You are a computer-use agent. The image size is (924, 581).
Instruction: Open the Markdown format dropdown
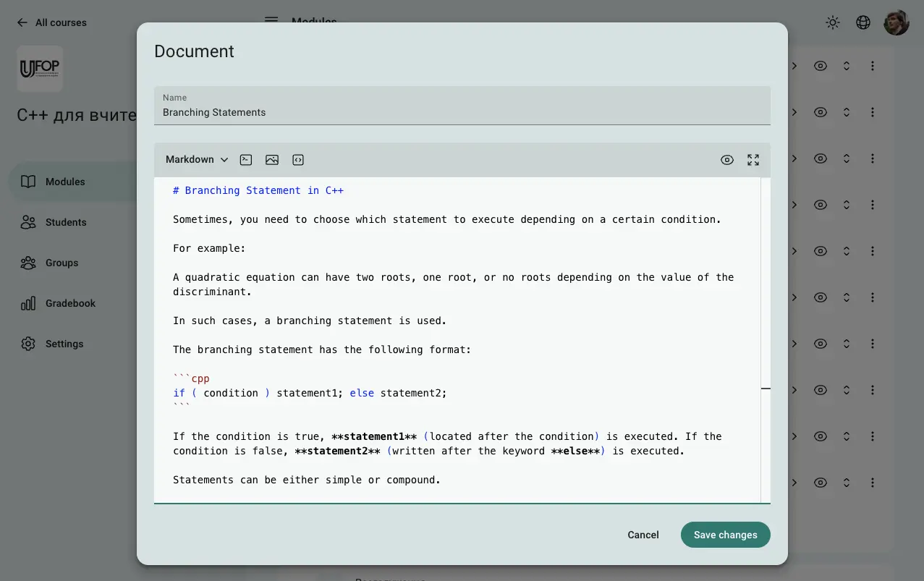tap(196, 160)
